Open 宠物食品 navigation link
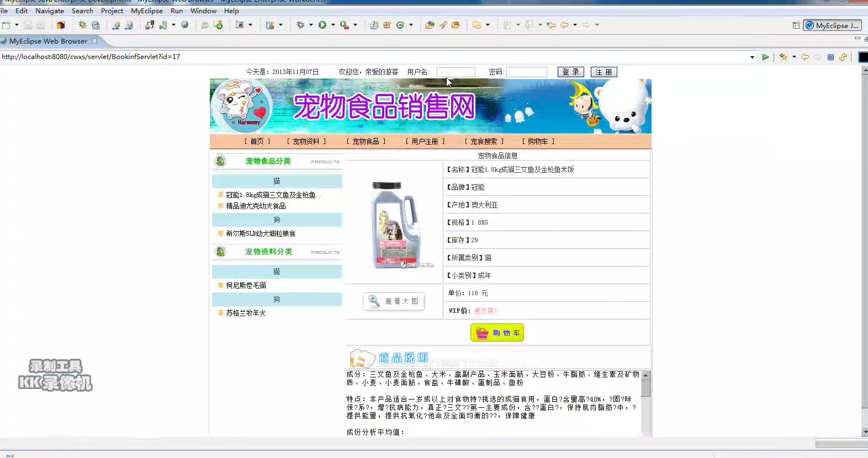 [366, 141]
